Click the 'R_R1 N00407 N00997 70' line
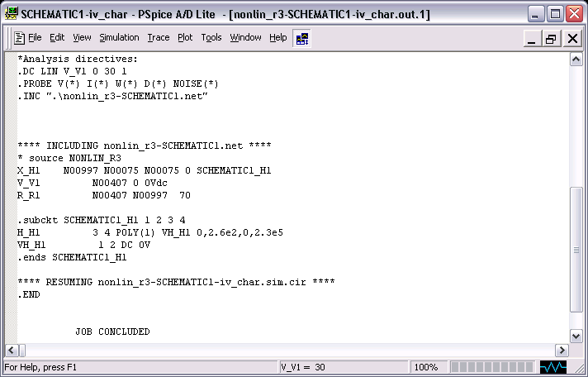The image size is (588, 377). pos(104,195)
